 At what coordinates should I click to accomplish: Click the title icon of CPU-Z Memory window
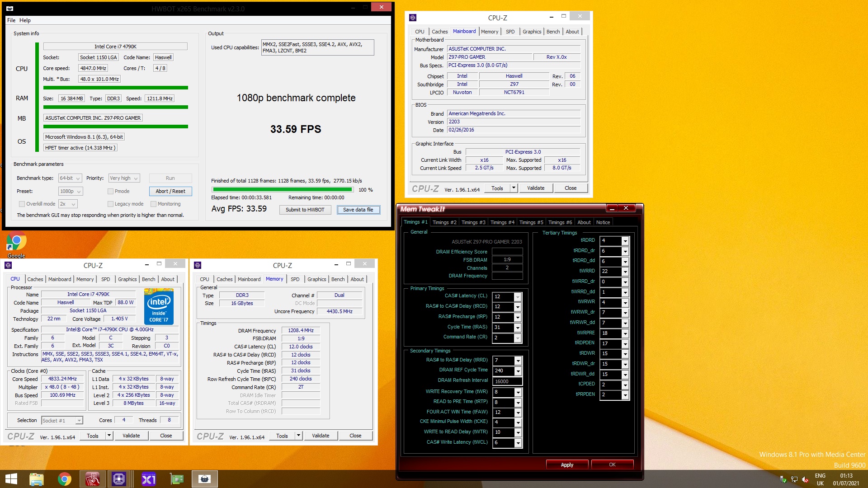(198, 265)
